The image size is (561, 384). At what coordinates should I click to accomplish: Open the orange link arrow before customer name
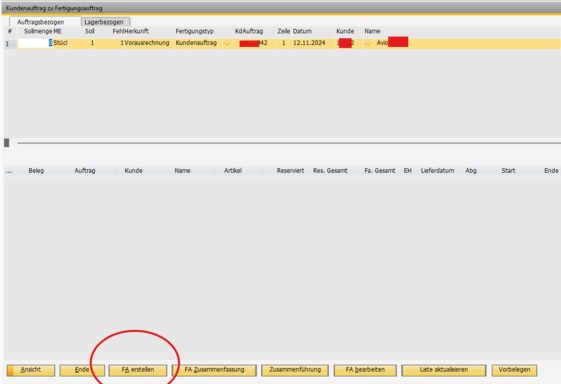pos(367,43)
